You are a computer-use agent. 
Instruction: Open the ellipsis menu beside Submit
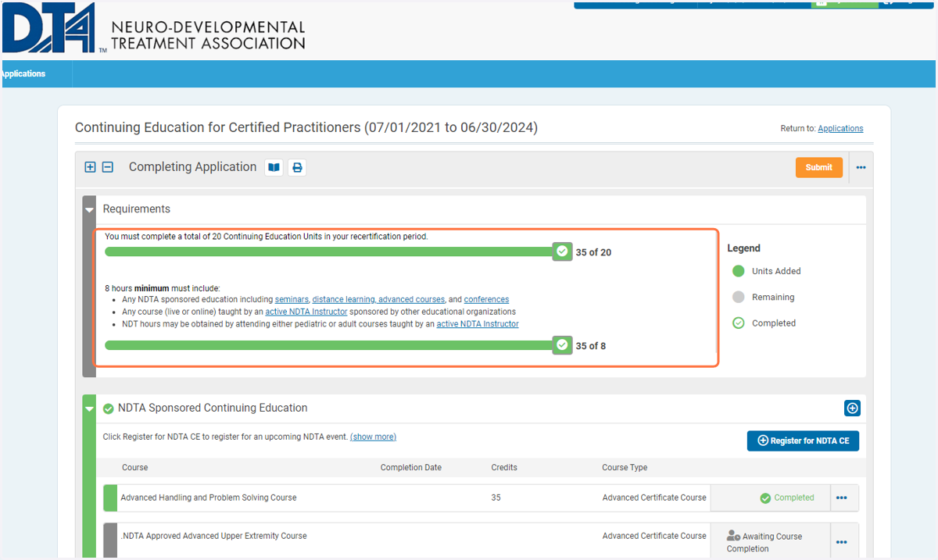861,167
